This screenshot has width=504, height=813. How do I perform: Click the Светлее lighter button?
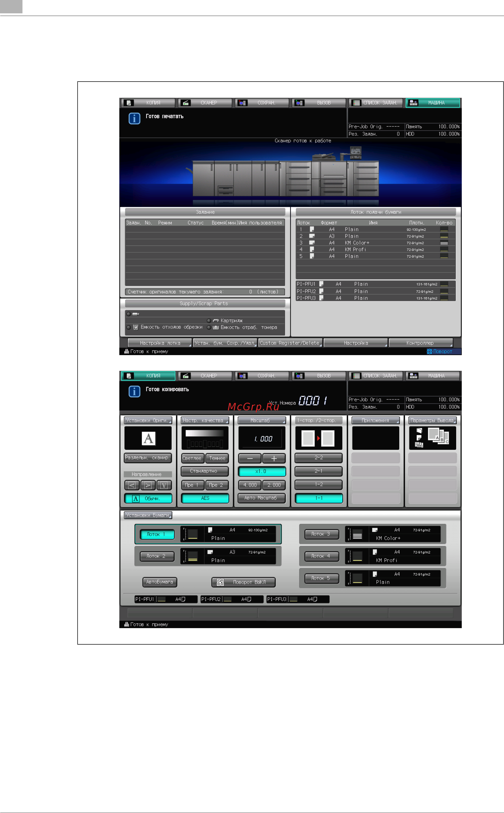click(x=193, y=458)
